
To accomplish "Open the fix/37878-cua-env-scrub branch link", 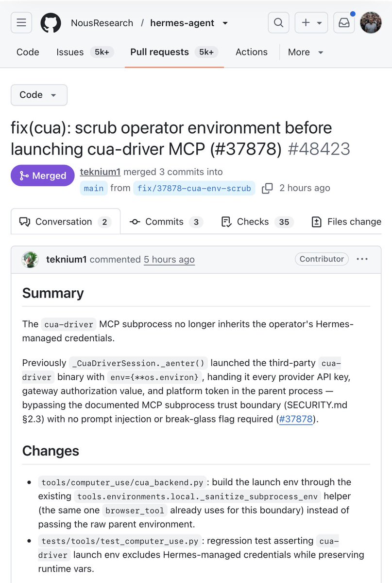I will (194, 188).
